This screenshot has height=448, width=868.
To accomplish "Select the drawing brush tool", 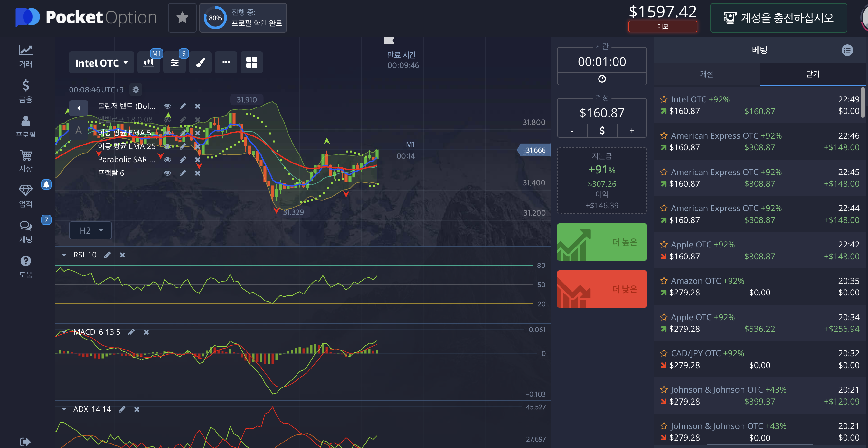I will (200, 62).
